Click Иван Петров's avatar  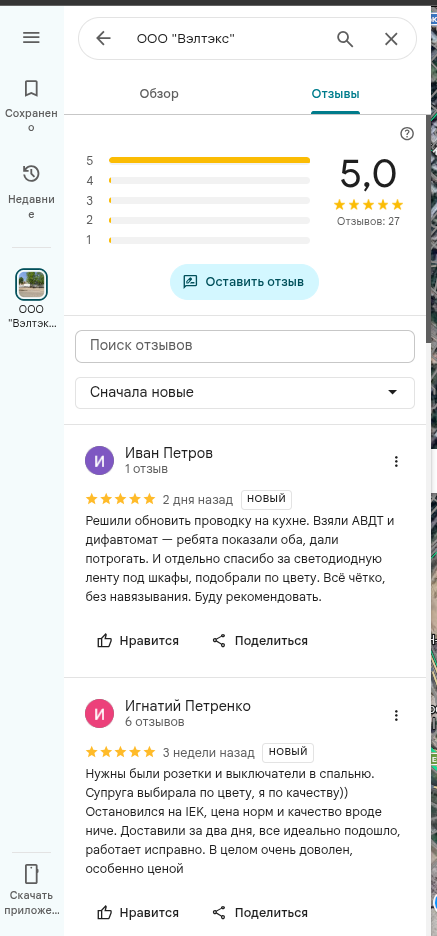tap(99, 461)
